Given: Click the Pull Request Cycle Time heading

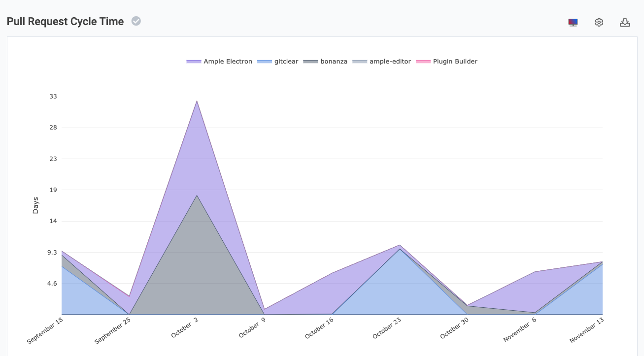Looking at the screenshot, I should tap(66, 22).
